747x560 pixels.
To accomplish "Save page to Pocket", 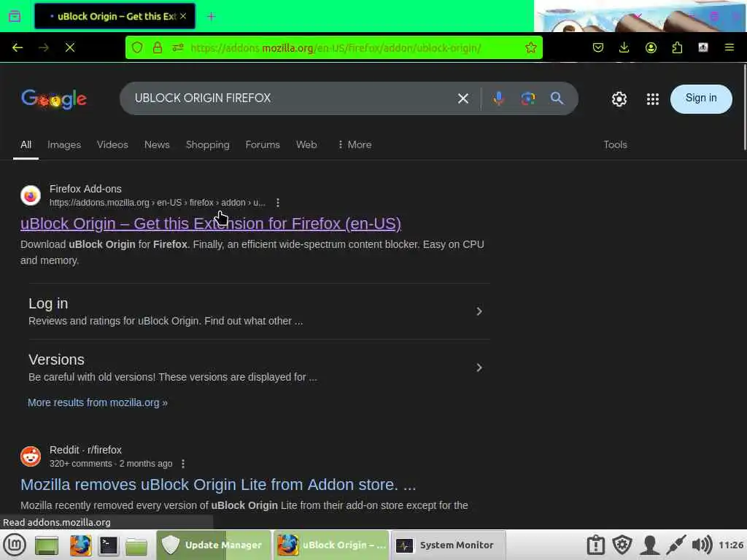I will 598,47.
